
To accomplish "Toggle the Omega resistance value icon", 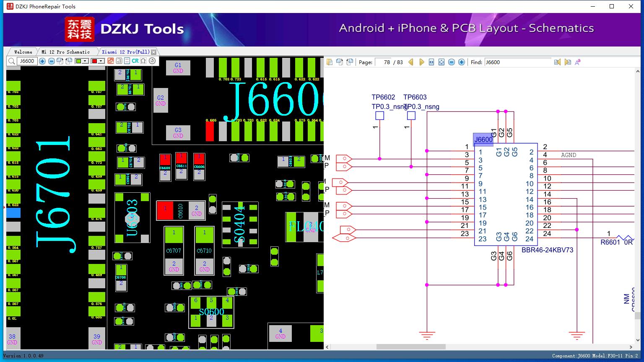I will tap(143, 61).
